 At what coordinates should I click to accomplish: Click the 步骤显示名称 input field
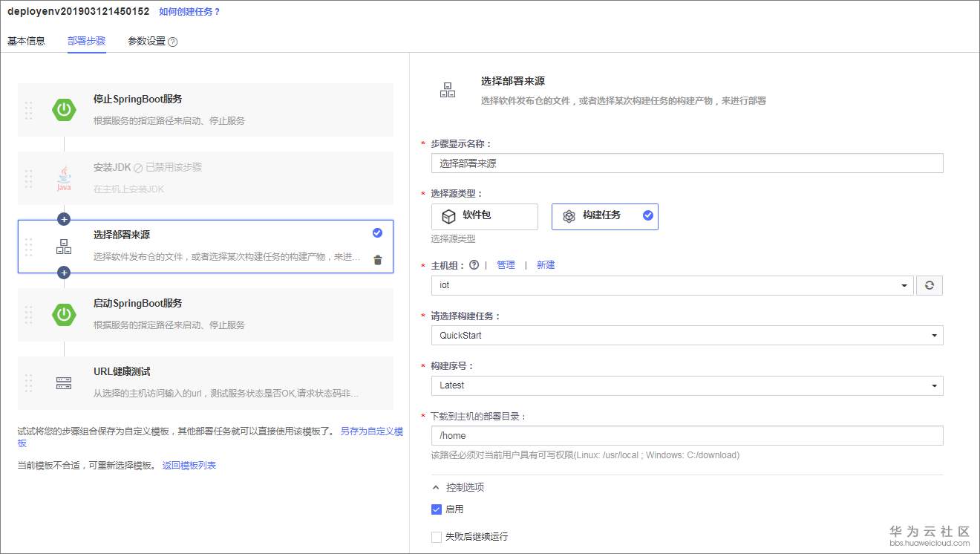(687, 163)
